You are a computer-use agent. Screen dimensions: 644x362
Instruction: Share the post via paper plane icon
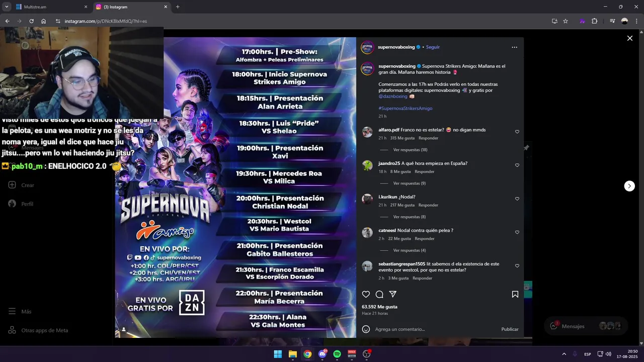[x=393, y=294]
